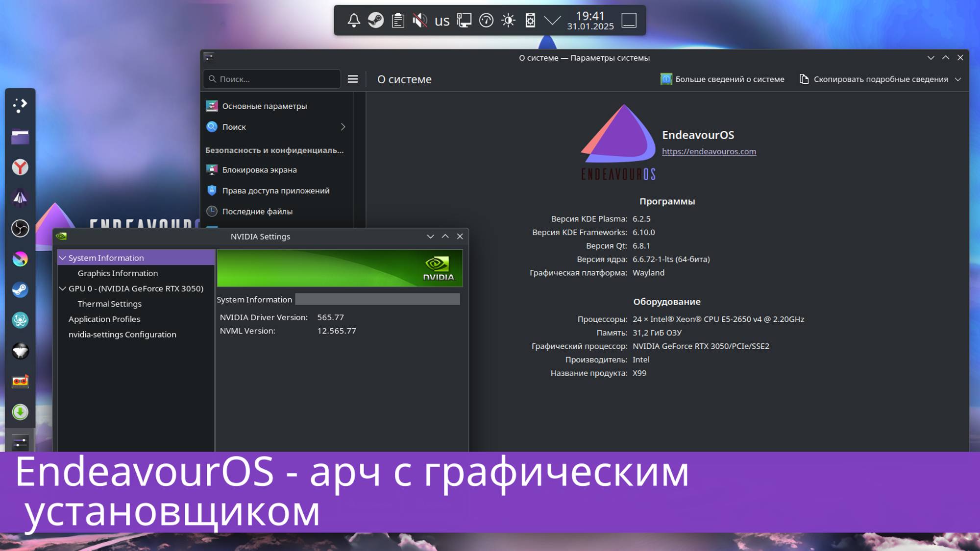Screen dimensions: 980x551
Task: Unmute audio via the crossed speaker icon
Action: click(419, 21)
